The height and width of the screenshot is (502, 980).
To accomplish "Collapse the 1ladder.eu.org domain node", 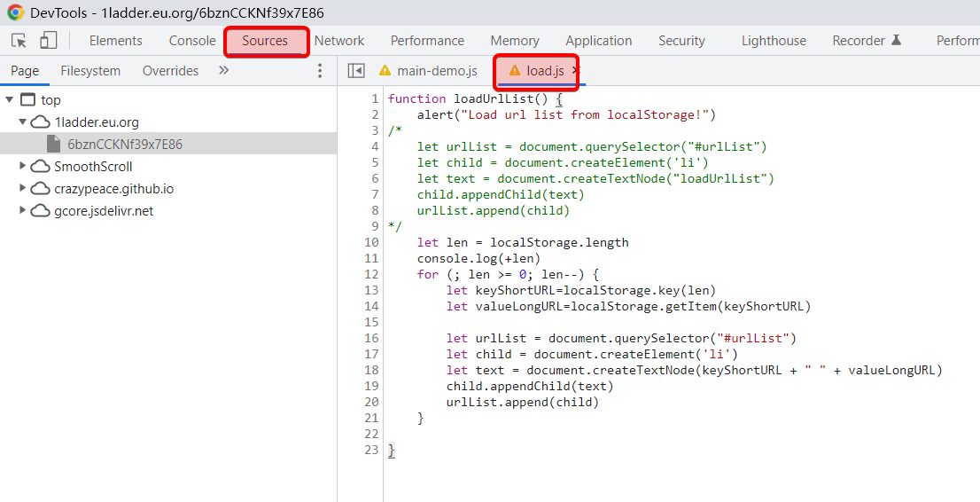I will pos(23,122).
